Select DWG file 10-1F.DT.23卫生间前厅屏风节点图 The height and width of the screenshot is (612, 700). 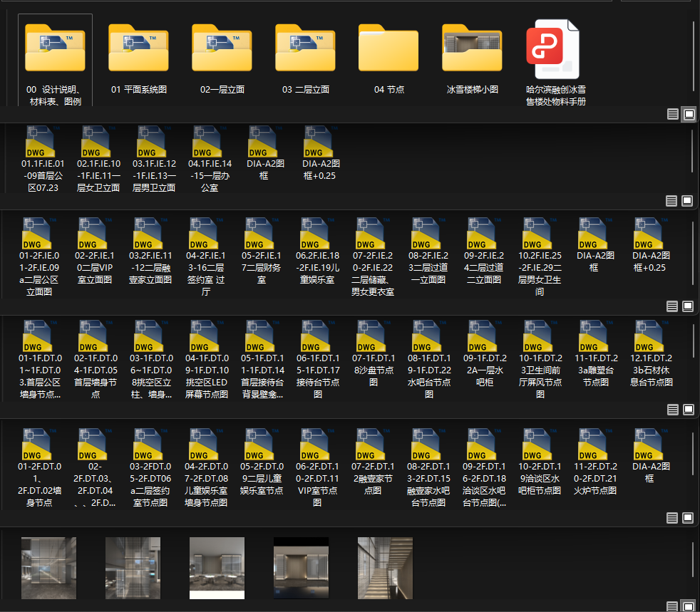pyautogui.click(x=540, y=360)
